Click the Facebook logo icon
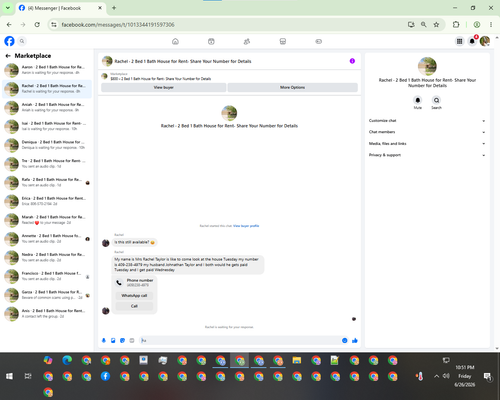Screen dimensions: 500x400 (x=9, y=41)
